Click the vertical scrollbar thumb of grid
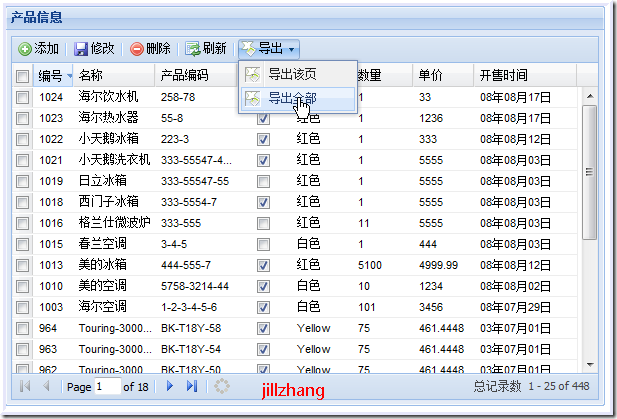Image resolution: width=617 pixels, height=419 pixels. pyautogui.click(x=589, y=170)
